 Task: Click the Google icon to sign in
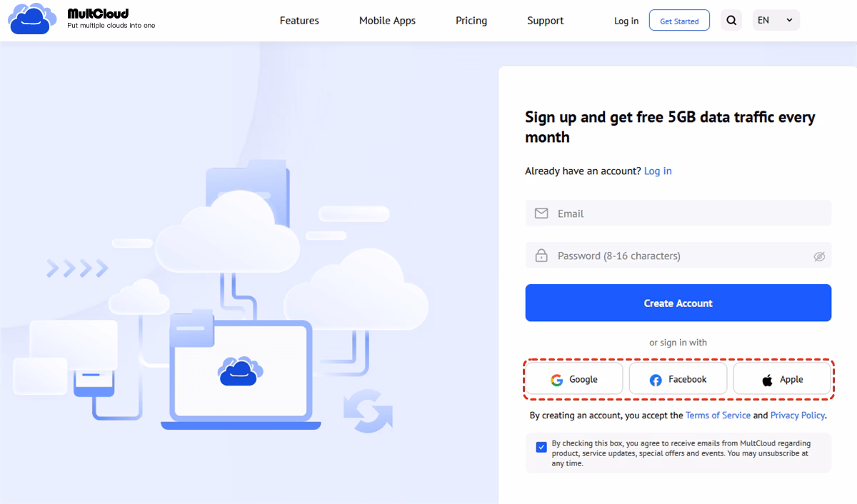[556, 379]
